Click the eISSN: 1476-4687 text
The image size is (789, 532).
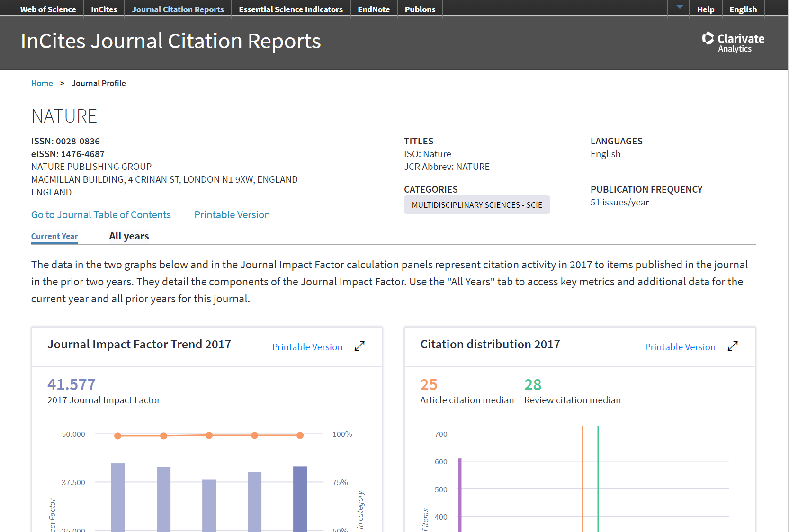(x=68, y=154)
